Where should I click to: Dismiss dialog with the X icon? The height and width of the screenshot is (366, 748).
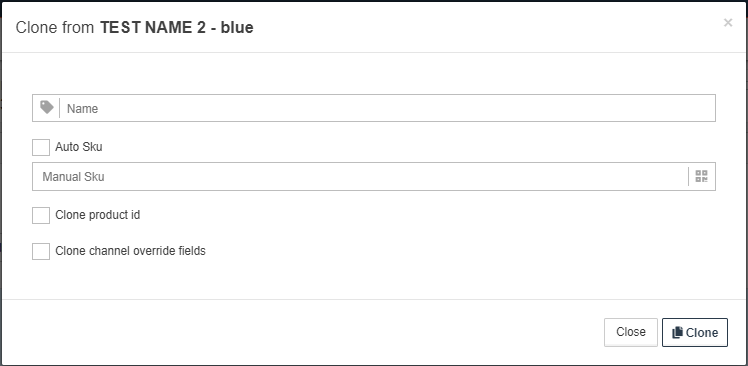click(x=727, y=22)
